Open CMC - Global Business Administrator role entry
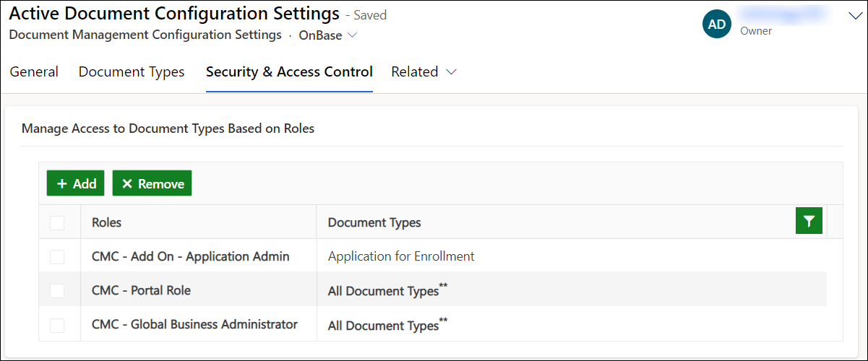Screen dimensions: 868x361 coord(194,324)
